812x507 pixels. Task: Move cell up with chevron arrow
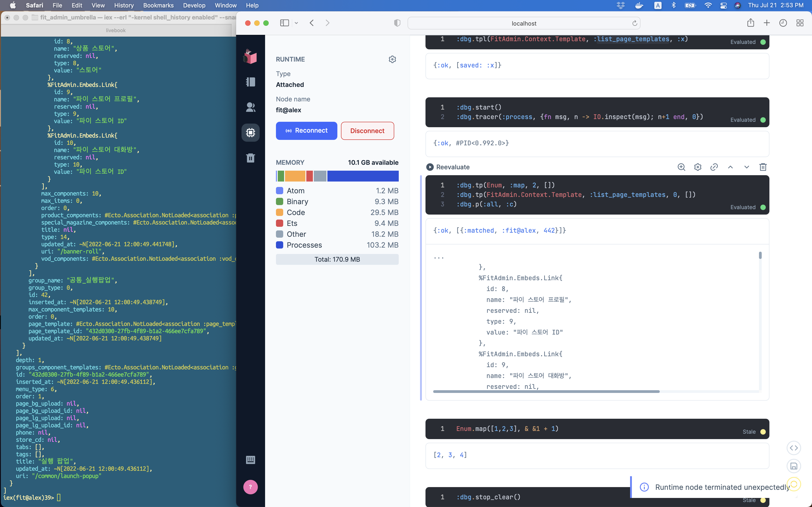(x=730, y=167)
